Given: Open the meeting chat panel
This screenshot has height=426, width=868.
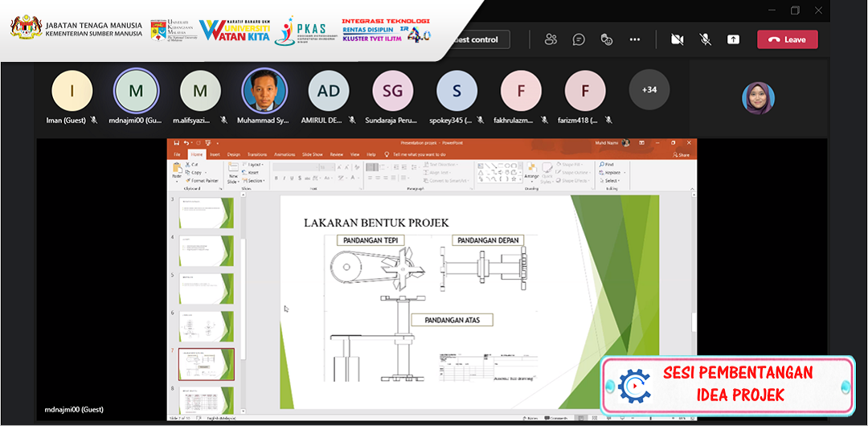Looking at the screenshot, I should click(x=579, y=39).
